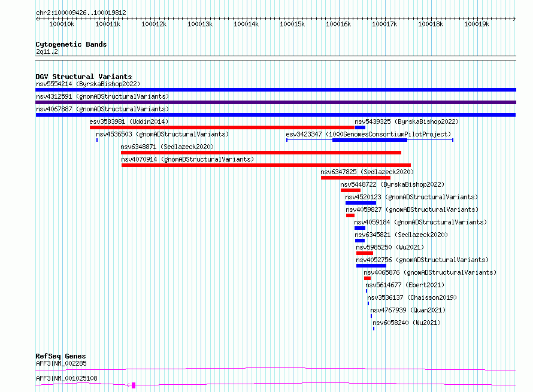Click nsv5439325 (ByrskaBishop2022) label

click(407, 121)
